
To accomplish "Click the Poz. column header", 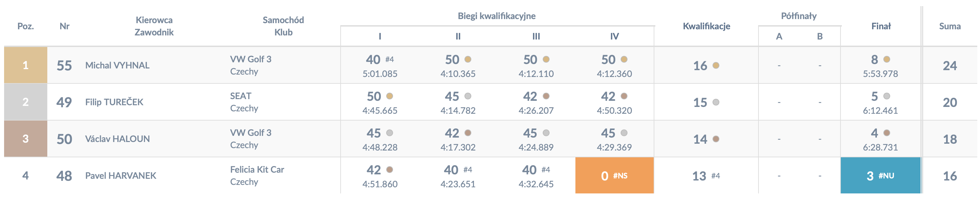I will click(26, 26).
